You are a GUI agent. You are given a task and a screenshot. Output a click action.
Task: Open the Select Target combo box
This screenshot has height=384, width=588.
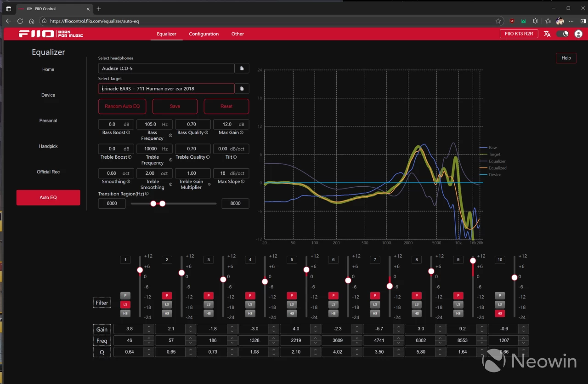[x=166, y=88]
